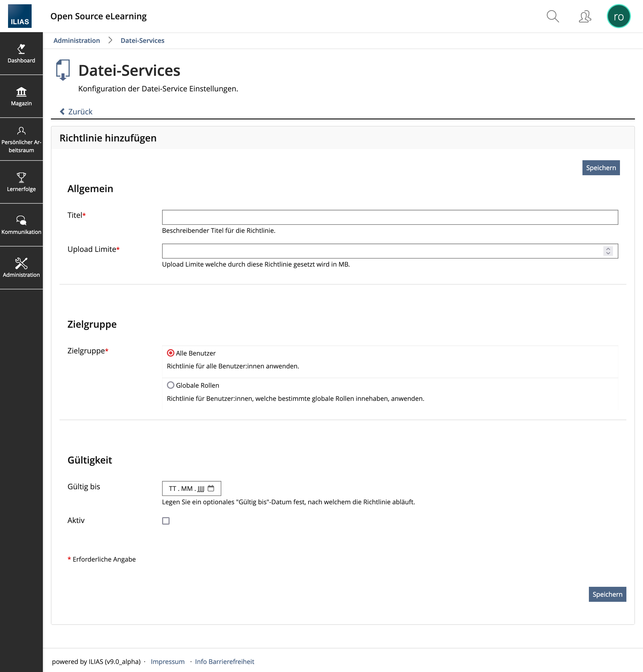This screenshot has width=643, height=672.
Task: Enable the Aktiv checkbox
Action: [x=166, y=521]
